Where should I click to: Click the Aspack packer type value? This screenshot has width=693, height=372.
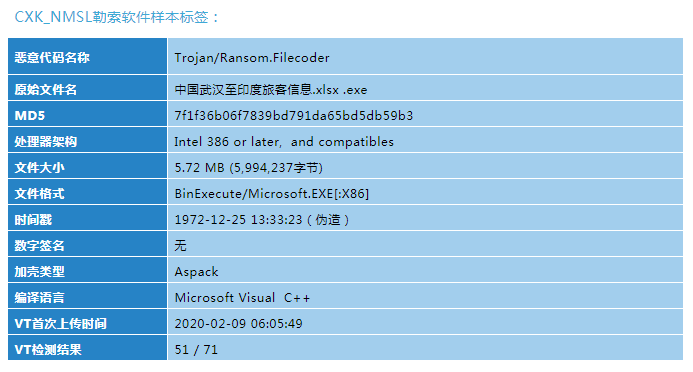coord(196,272)
